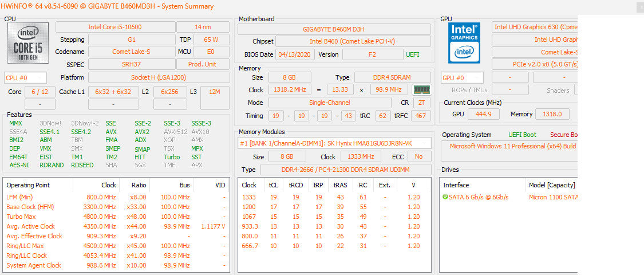Click the memory module icon beside 98.9 MHz
644x275 pixels.
421,89
